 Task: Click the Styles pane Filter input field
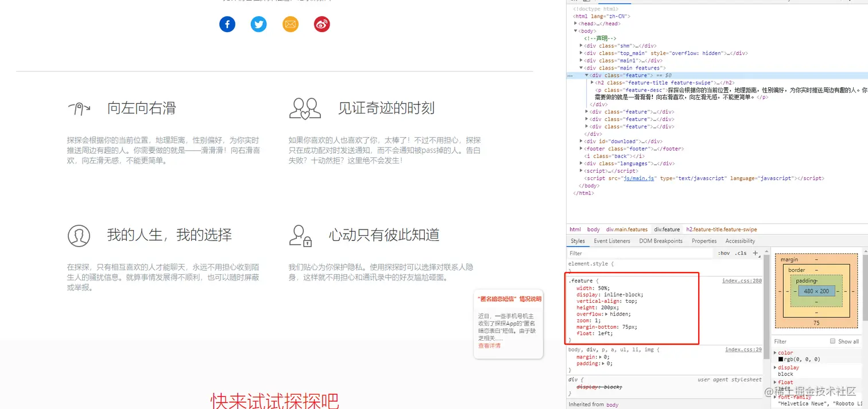pos(640,253)
